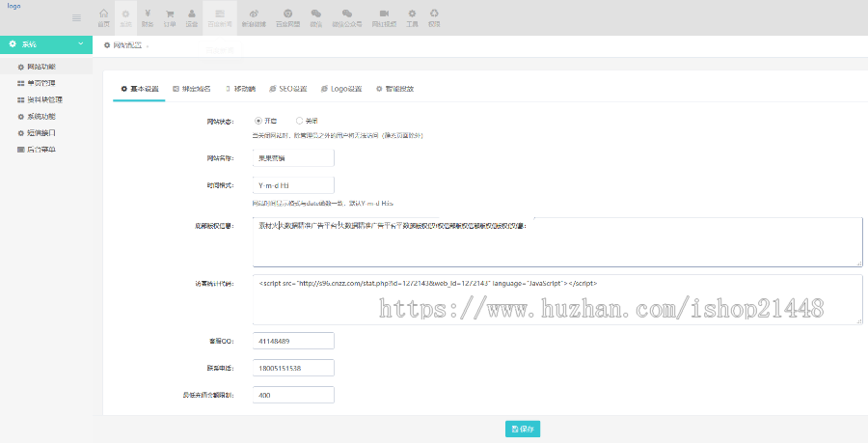Switch to the 移动端 tab
868x444 pixels.
coord(241,89)
